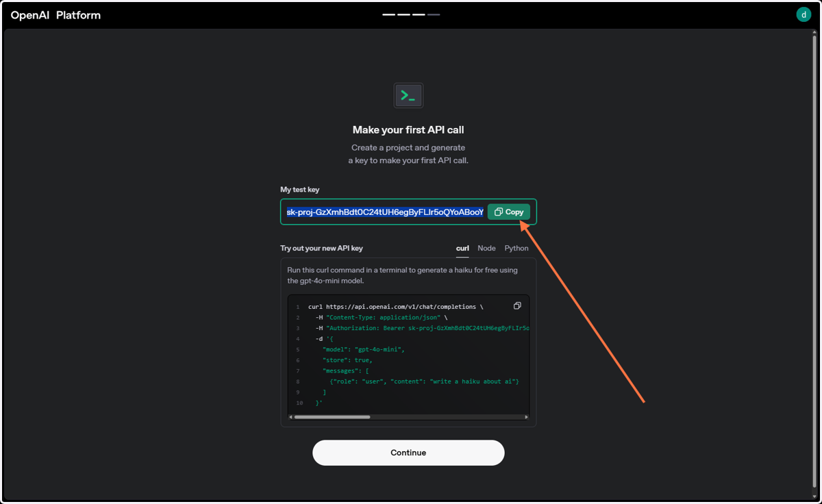Click the 'My test key' label
Image resolution: width=822 pixels, height=504 pixels.
click(300, 190)
